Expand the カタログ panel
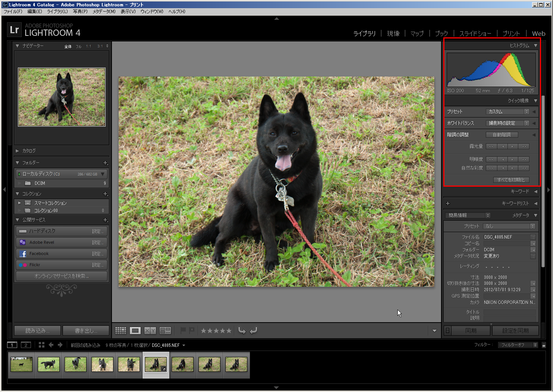 click(18, 151)
